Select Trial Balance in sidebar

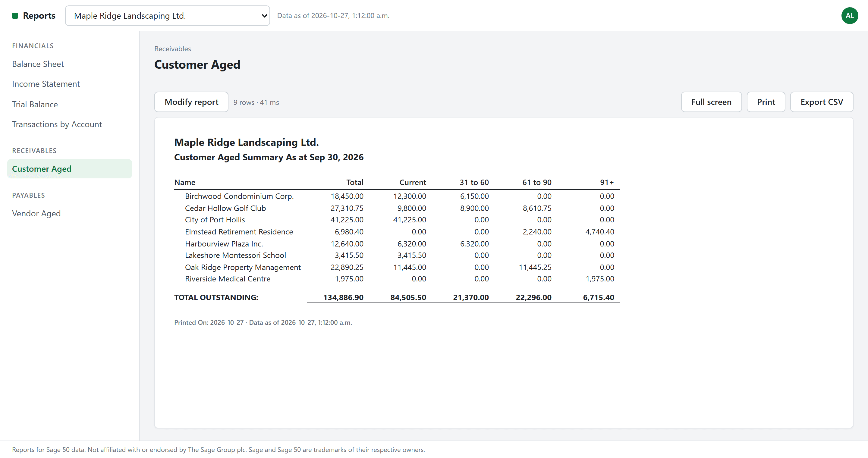(x=35, y=104)
